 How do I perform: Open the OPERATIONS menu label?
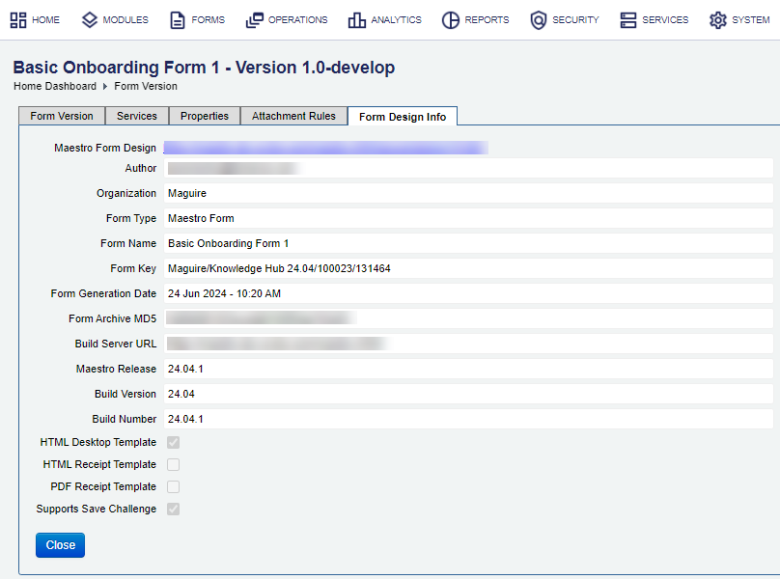[x=298, y=20]
